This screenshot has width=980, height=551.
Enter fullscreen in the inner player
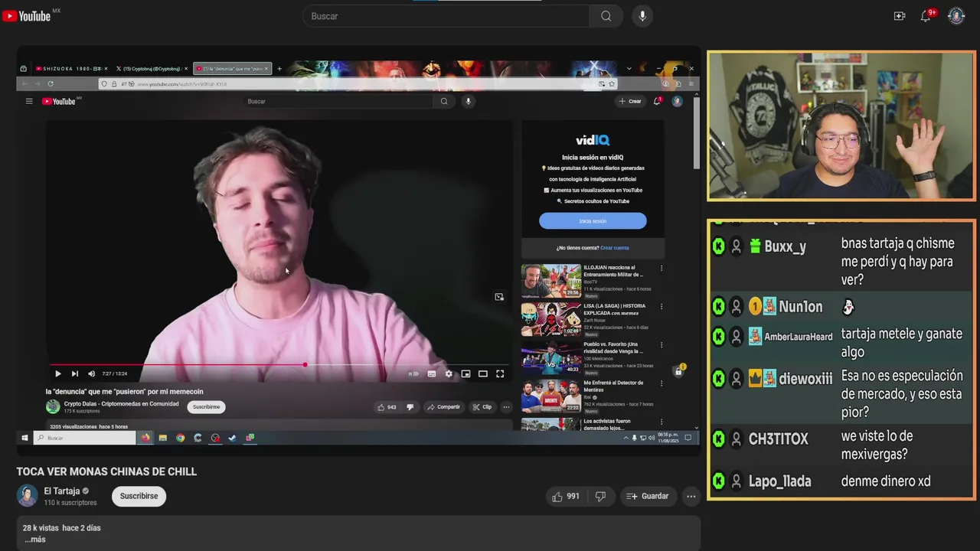point(500,373)
